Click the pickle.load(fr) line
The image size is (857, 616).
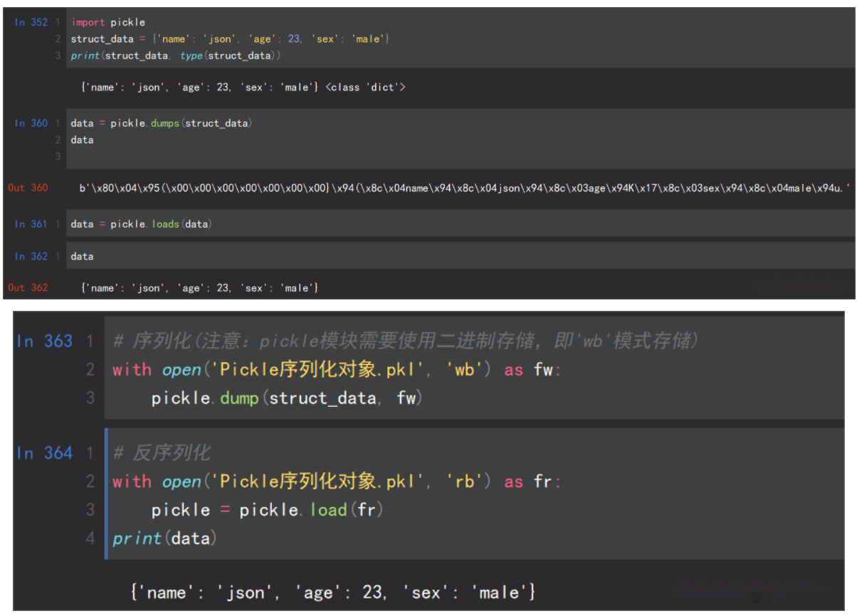coord(268,510)
